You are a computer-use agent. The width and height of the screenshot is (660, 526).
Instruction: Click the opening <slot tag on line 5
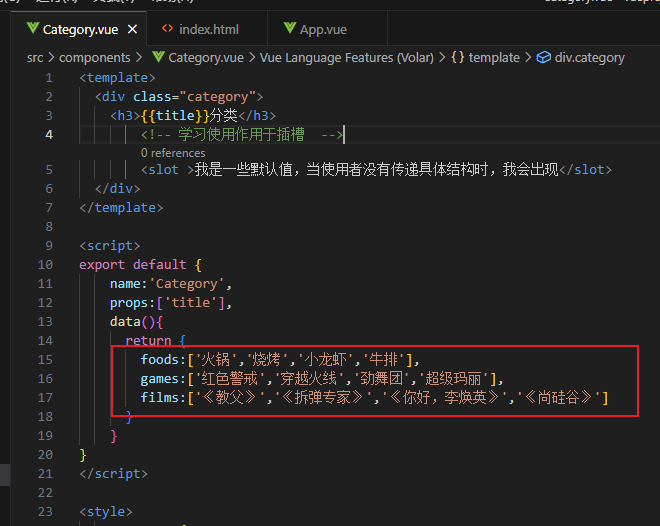[160, 170]
